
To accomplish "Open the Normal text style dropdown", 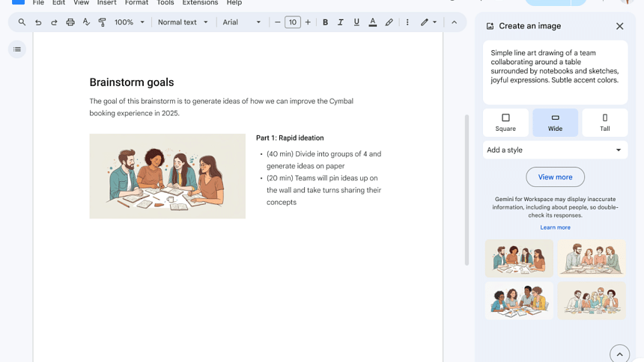I will (x=183, y=22).
